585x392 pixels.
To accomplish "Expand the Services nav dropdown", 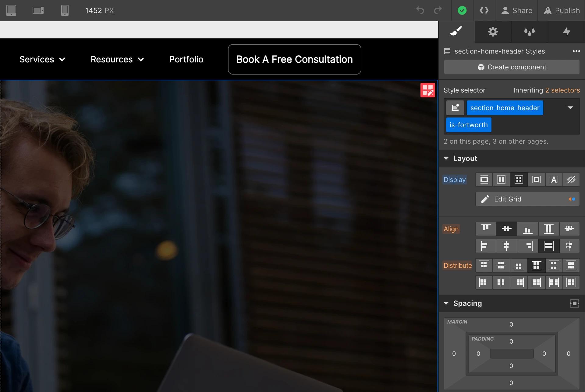I will (42, 59).
